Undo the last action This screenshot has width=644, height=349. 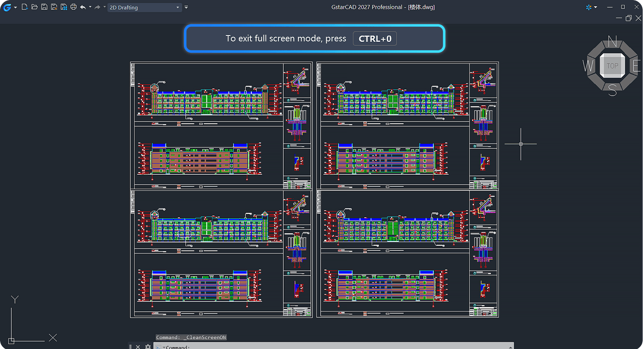coord(83,7)
